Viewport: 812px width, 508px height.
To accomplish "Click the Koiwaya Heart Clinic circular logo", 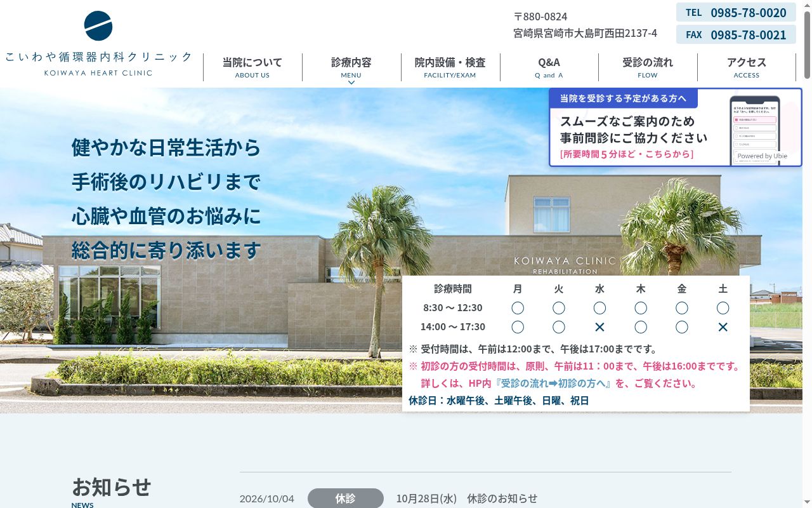I will [98, 26].
